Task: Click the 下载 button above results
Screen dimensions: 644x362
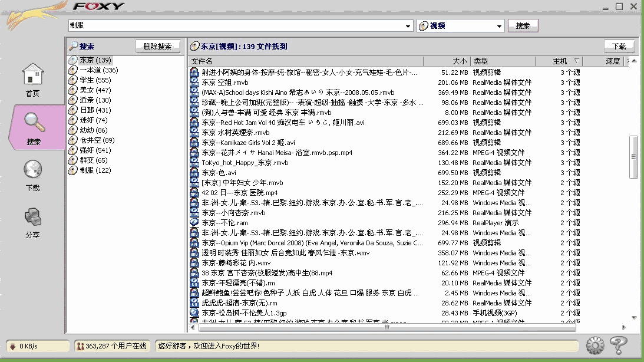Action: tap(619, 46)
